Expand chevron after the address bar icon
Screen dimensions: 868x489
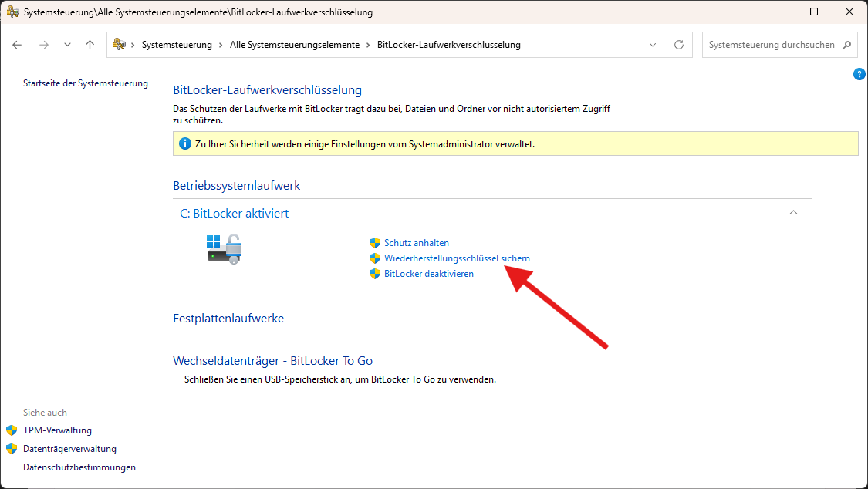click(x=133, y=45)
